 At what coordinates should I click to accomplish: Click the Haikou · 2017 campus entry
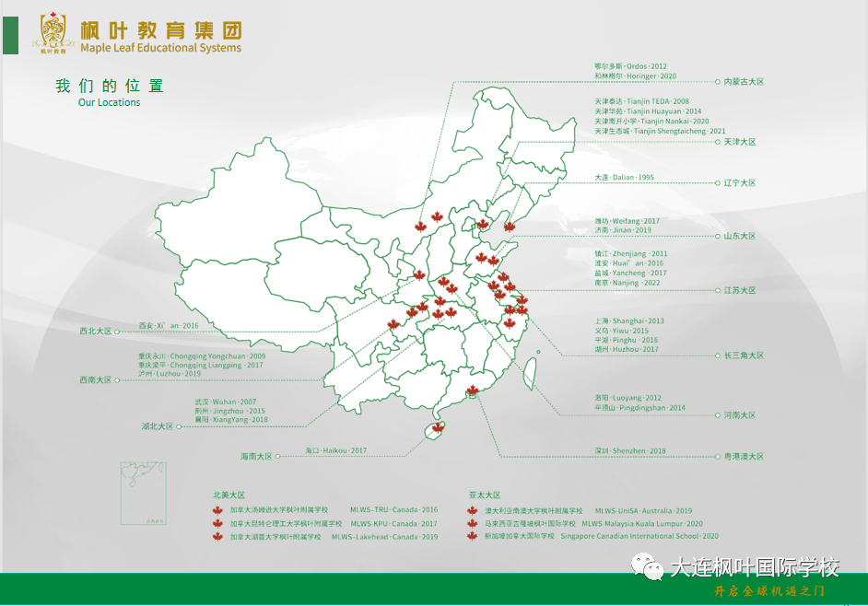pos(335,450)
